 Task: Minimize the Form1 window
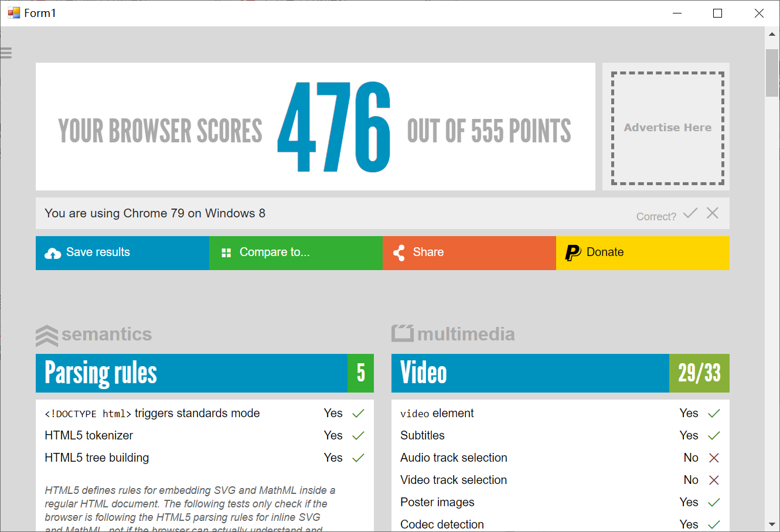(677, 13)
